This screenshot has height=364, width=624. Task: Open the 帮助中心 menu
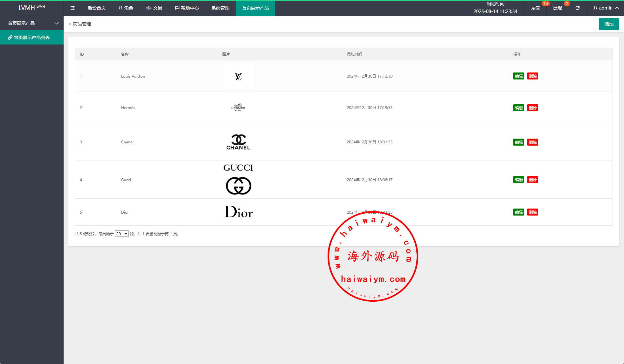click(187, 8)
